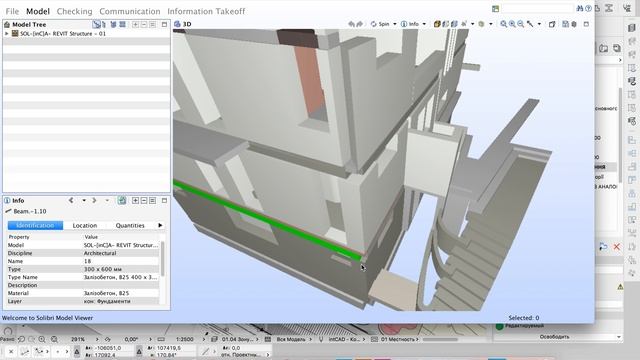Screen dimensions: 640x360
Task: Click the second hierarchy view icon in Model Tree
Action: click(x=104, y=24)
